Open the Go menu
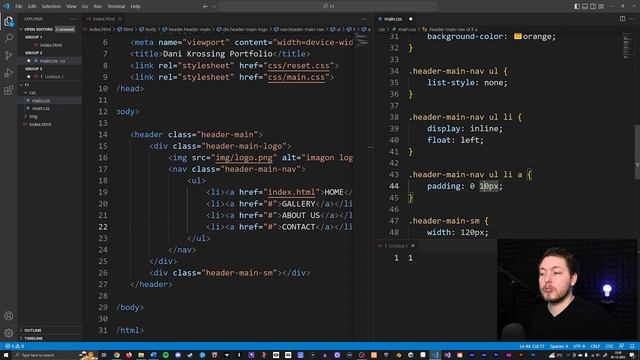The height and width of the screenshot is (360, 640). click(84, 7)
